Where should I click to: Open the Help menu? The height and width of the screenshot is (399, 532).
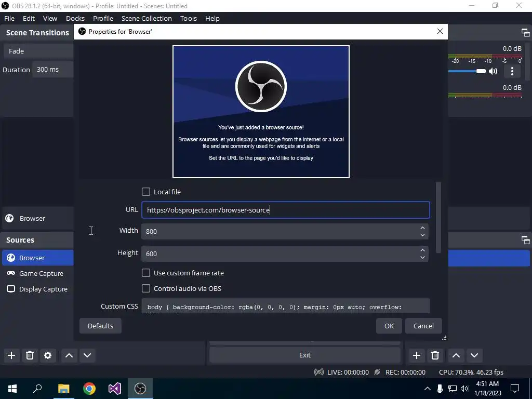click(212, 18)
